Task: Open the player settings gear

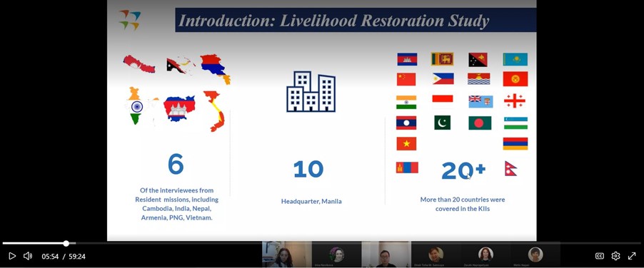Action: [615, 256]
